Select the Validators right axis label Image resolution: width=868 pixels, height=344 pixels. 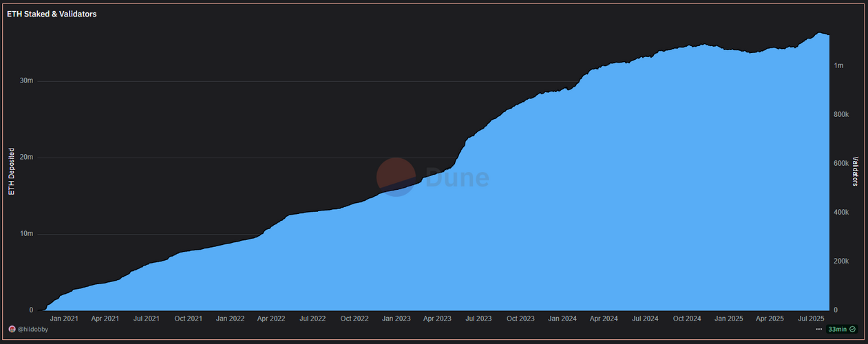856,171
